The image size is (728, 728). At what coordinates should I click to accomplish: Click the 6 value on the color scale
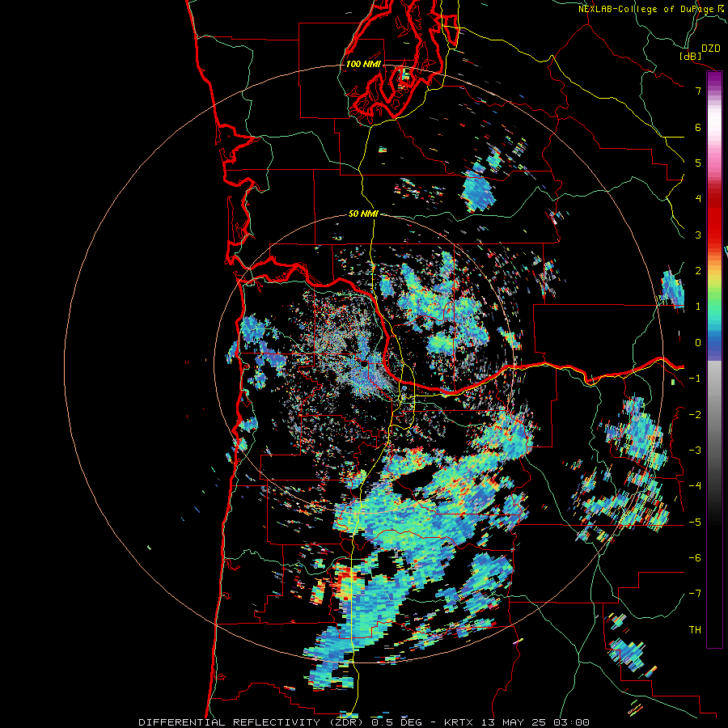(698, 127)
